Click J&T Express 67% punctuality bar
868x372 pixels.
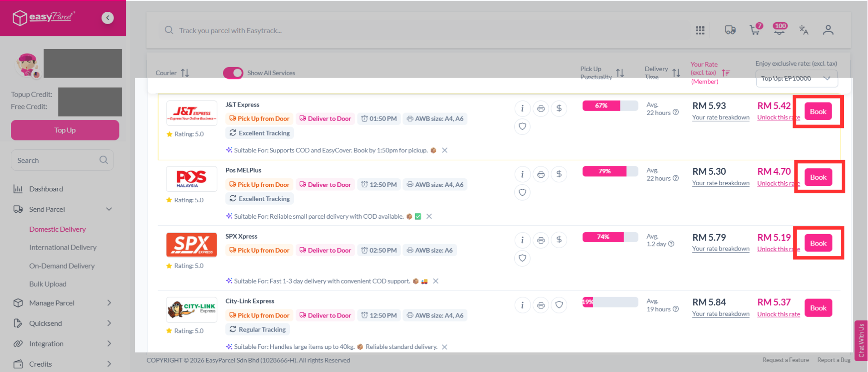(x=610, y=106)
